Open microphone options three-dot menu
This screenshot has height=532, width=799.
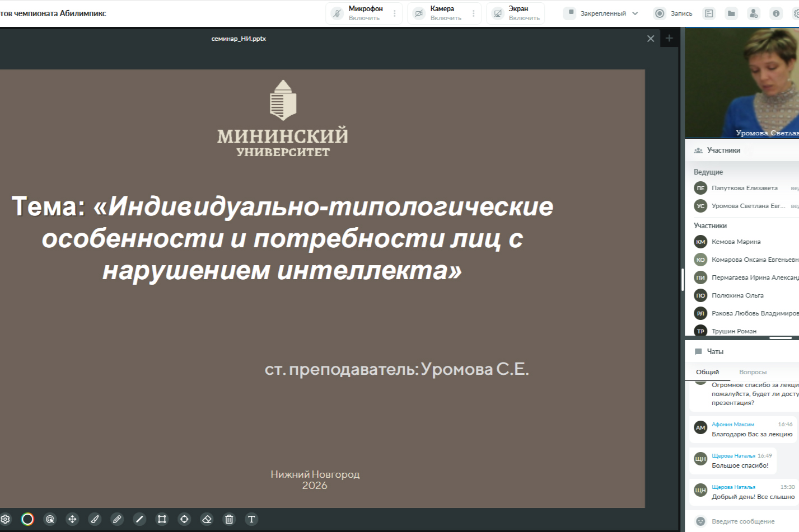[395, 13]
